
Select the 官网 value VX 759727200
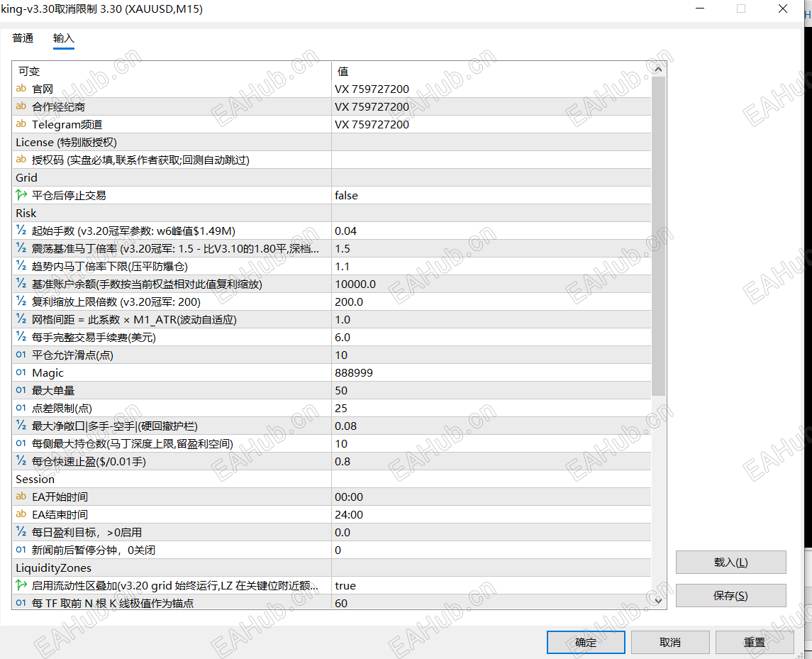491,89
